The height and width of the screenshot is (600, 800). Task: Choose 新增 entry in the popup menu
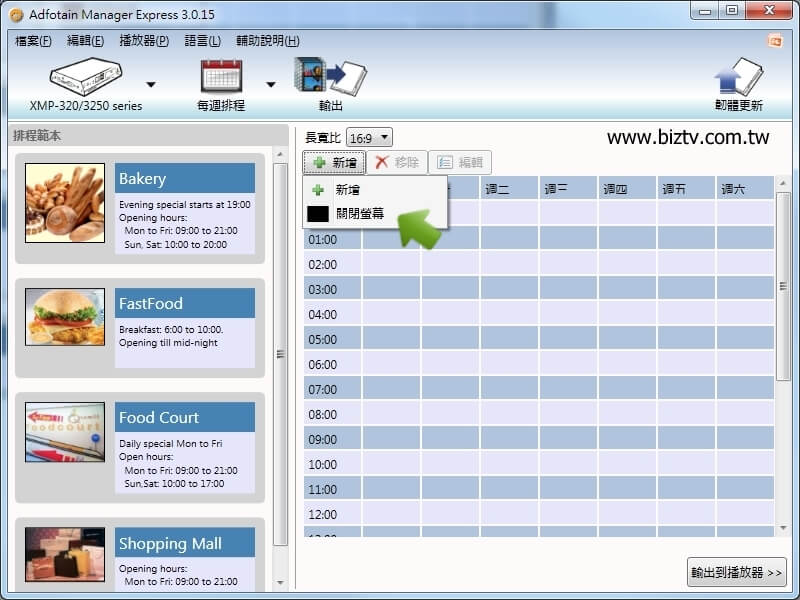click(348, 190)
